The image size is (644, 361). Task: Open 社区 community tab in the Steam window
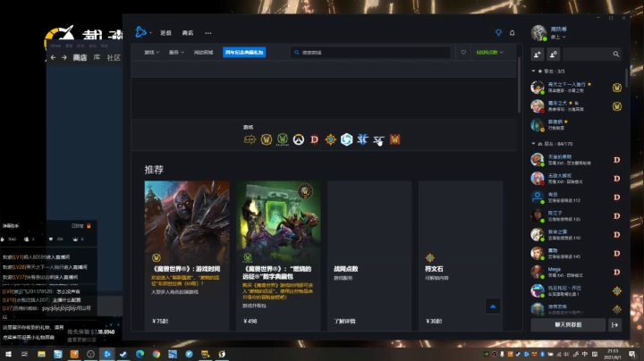point(114,58)
